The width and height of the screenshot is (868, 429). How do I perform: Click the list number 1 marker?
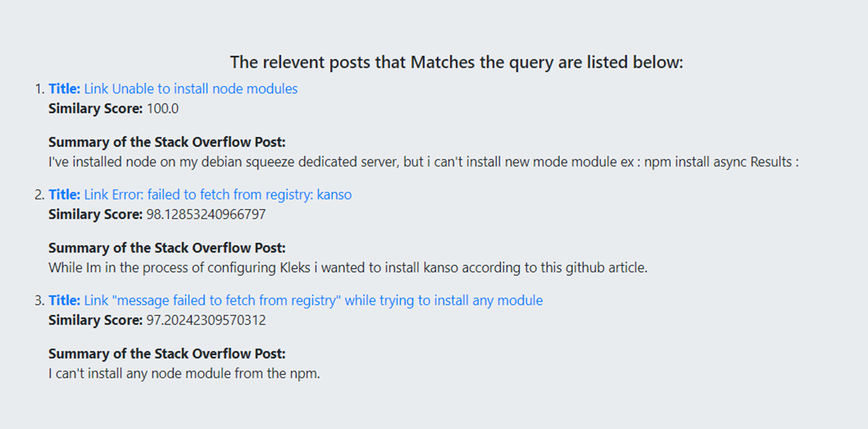pyautogui.click(x=39, y=89)
